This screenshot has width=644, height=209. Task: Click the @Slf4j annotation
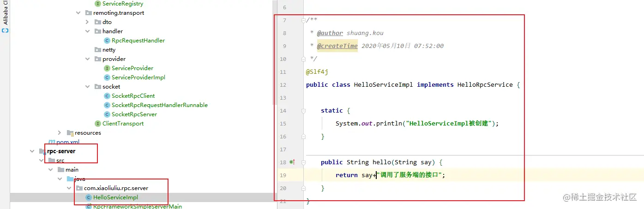[x=317, y=72]
